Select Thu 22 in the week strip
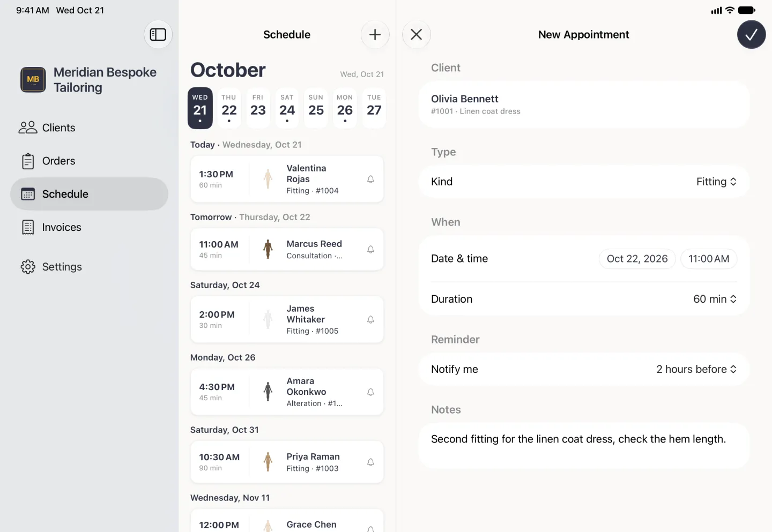Viewport: 772px width, 532px height. (x=229, y=108)
